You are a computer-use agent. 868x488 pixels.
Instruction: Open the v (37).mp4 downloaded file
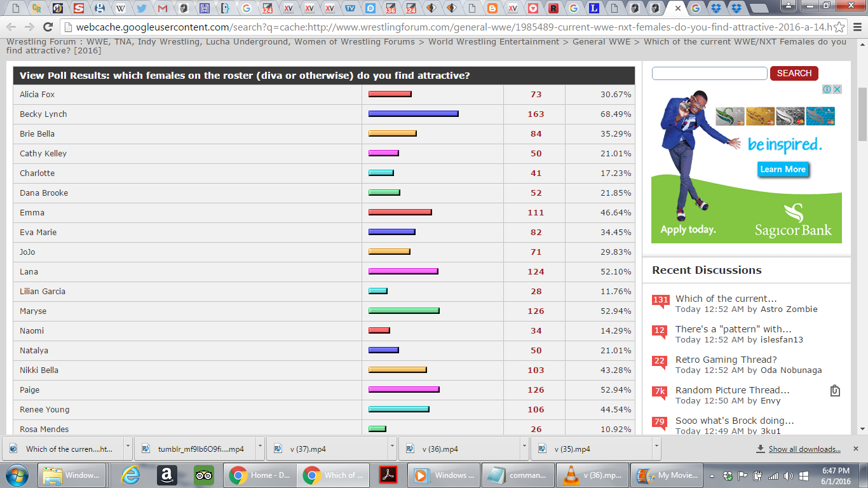point(326,449)
